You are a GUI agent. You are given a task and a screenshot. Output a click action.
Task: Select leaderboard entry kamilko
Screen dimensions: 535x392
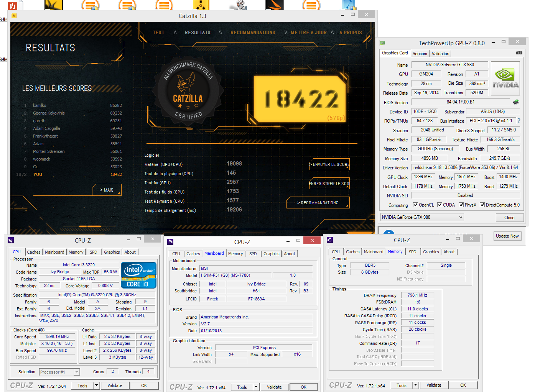73,105
